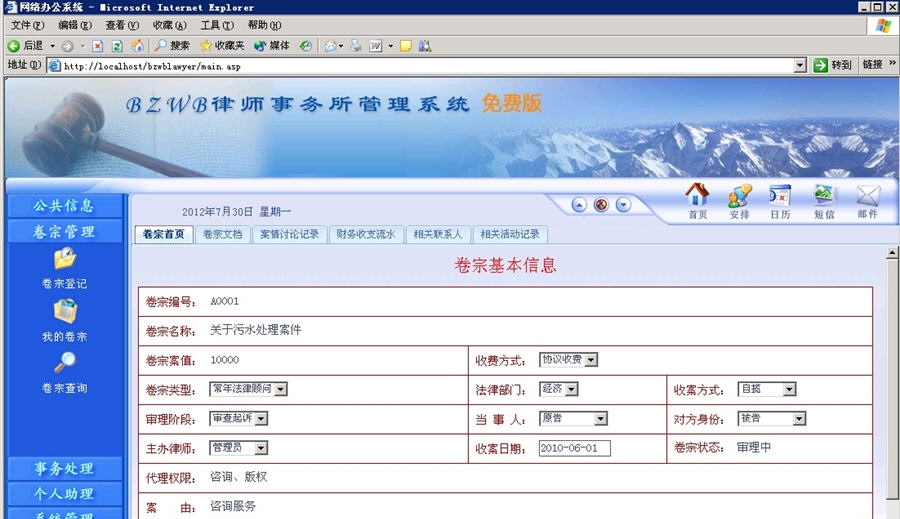The width and height of the screenshot is (900, 519).
Task: Switch to the 相关活动记录 tab
Action: click(x=510, y=234)
